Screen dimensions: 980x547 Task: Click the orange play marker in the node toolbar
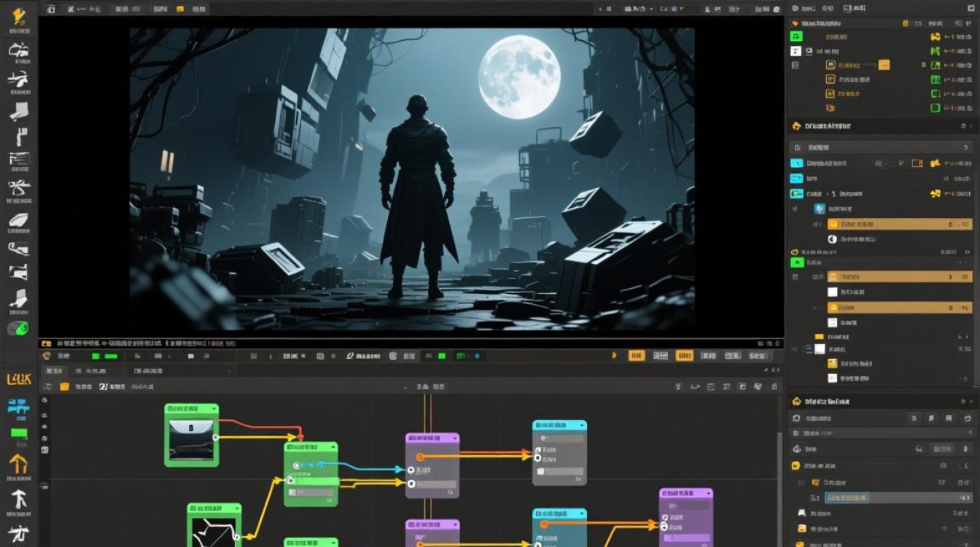pyautogui.click(x=614, y=355)
